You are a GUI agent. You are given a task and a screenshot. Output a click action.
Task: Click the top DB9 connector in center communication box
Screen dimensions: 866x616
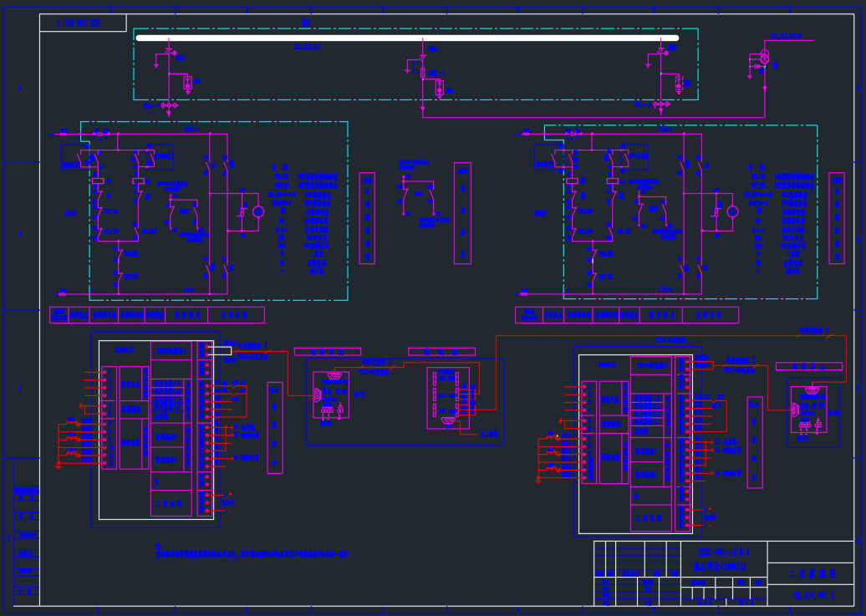[x=334, y=377]
